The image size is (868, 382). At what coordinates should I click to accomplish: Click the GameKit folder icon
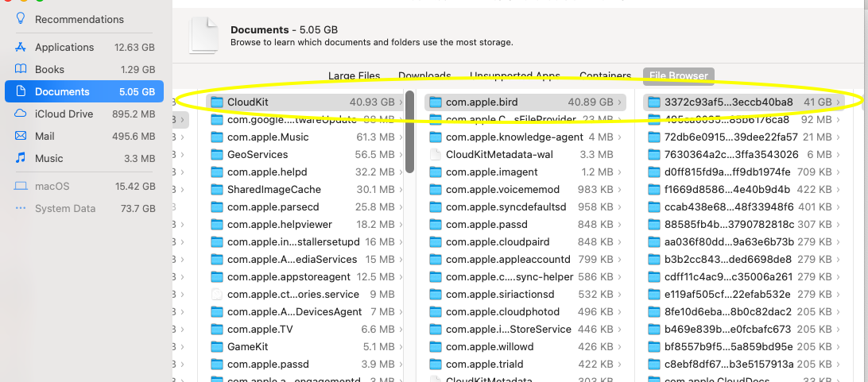tap(217, 346)
